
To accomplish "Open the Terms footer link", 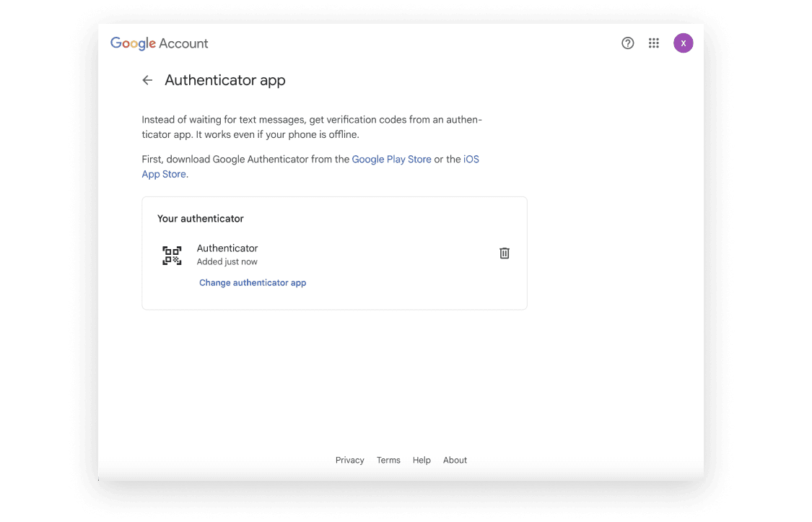I will click(x=388, y=461).
